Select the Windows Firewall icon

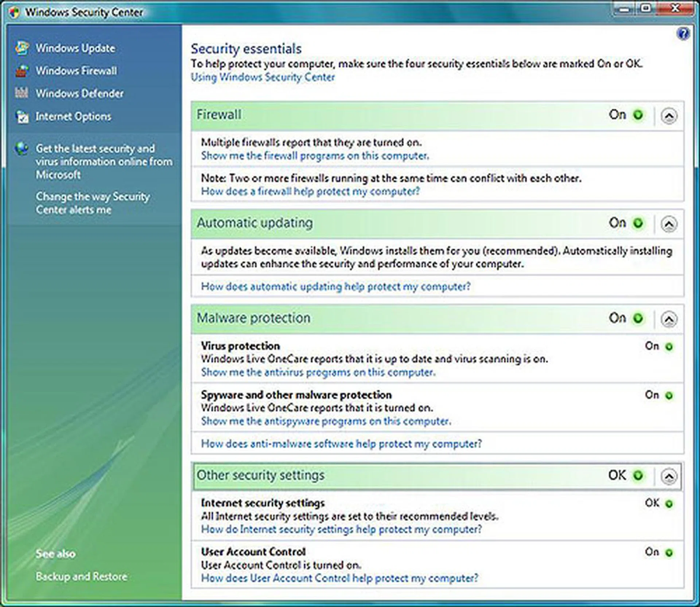coord(22,71)
